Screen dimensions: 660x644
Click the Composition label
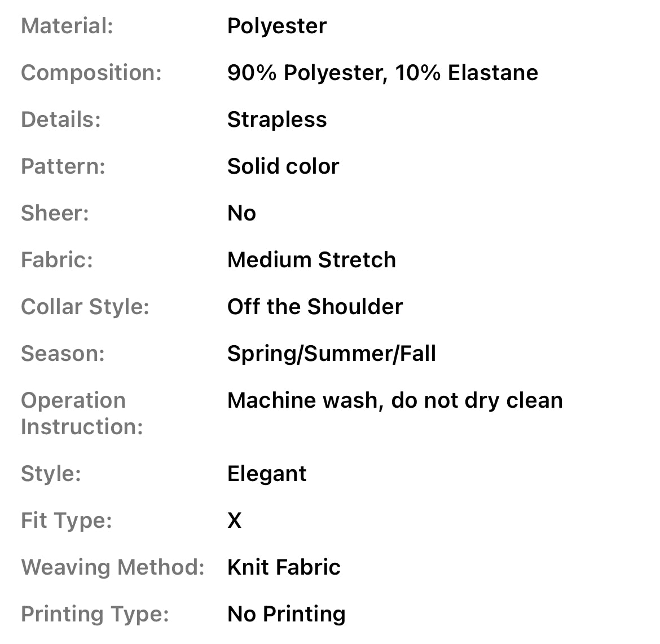(91, 73)
